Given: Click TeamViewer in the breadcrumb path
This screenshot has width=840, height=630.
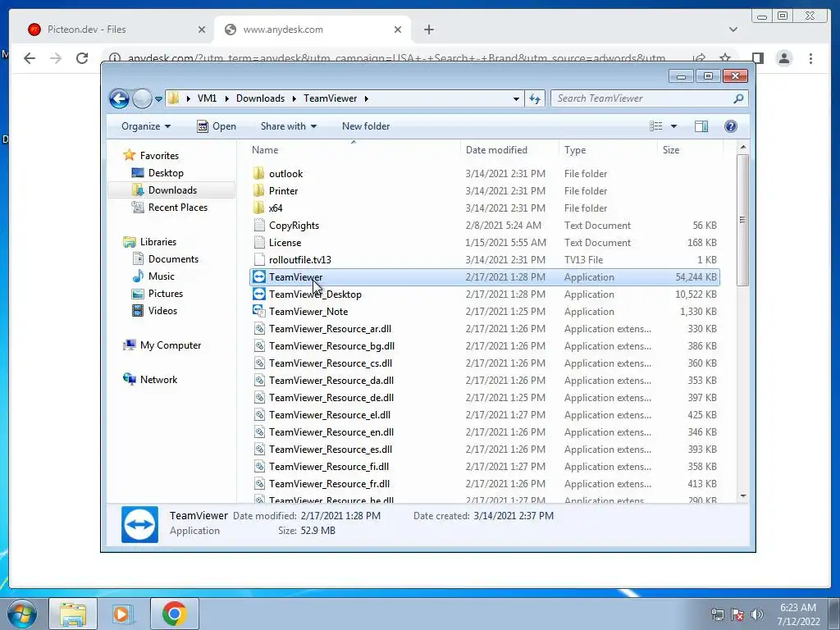Looking at the screenshot, I should pos(330,98).
